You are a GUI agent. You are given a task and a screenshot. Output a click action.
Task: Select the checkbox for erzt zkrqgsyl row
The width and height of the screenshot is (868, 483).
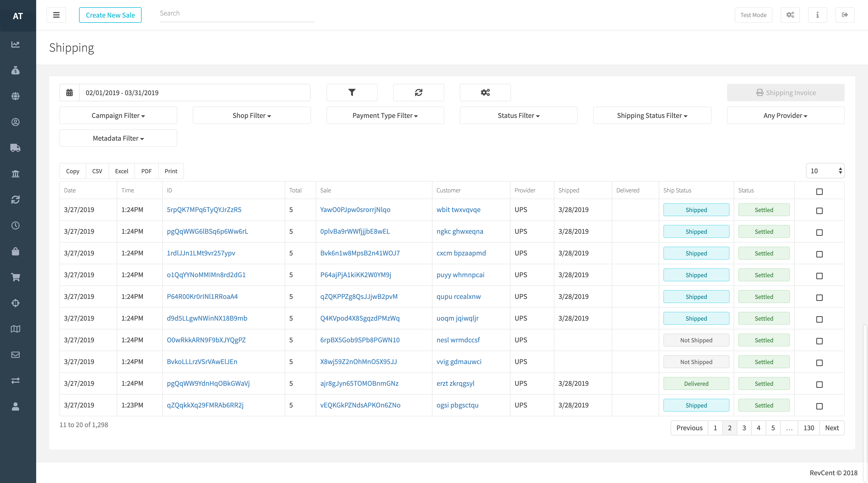[x=819, y=384]
